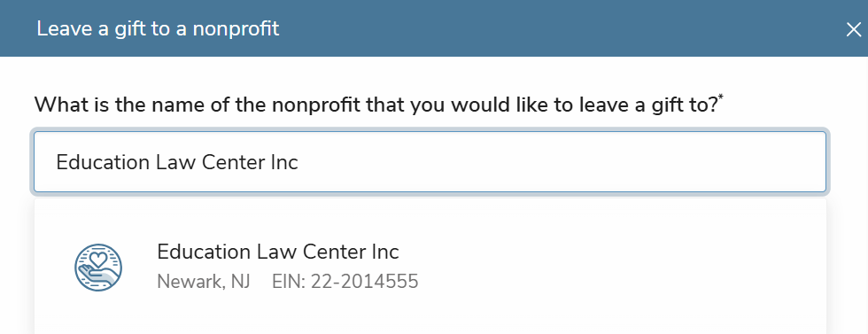Close the Leave a gift dialog
The height and width of the screenshot is (334, 868).
coord(854,29)
